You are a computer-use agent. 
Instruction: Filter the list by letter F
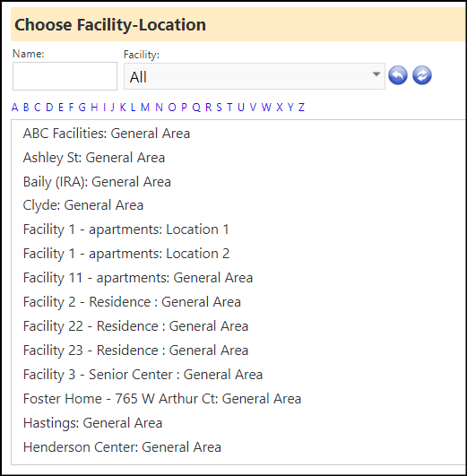[x=71, y=108]
